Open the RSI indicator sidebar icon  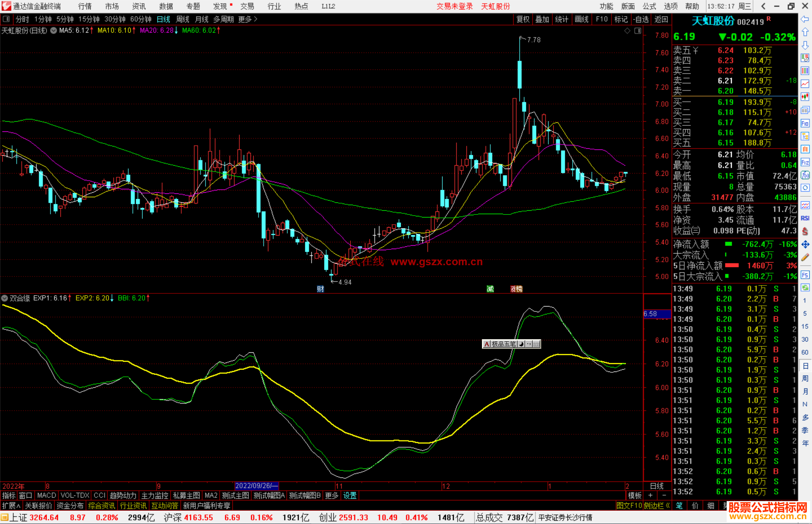[805, 218]
